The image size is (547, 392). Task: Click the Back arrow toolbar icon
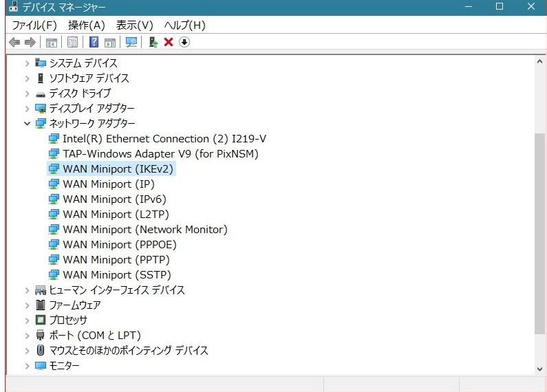[x=14, y=42]
